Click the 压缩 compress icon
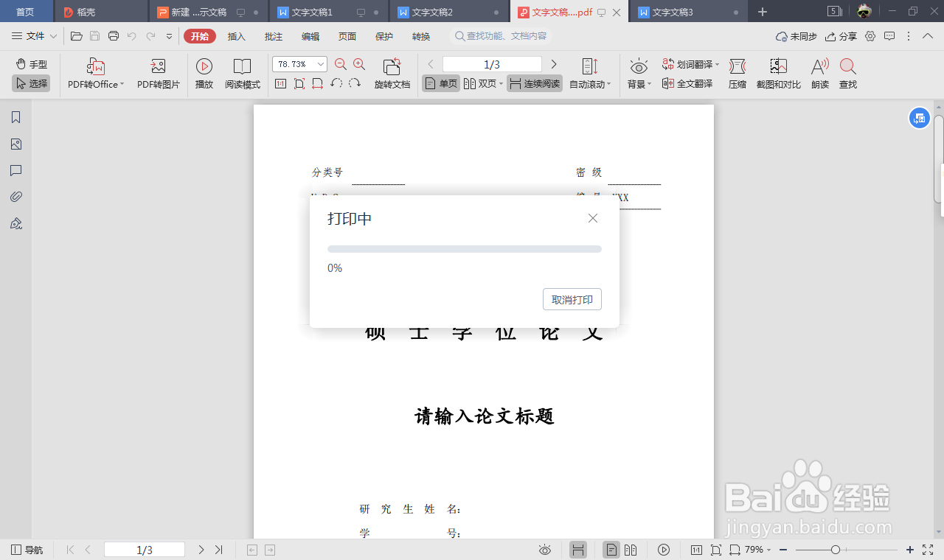Viewport: 944px width, 560px height. (737, 73)
